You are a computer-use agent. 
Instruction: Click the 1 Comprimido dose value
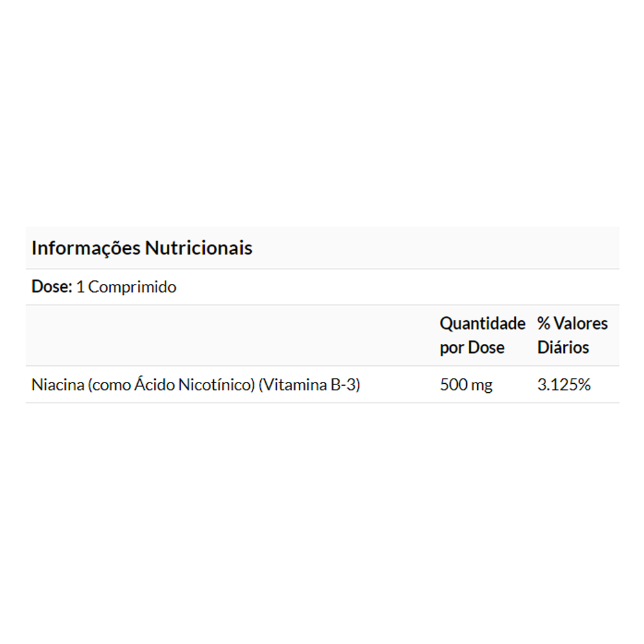click(x=126, y=287)
